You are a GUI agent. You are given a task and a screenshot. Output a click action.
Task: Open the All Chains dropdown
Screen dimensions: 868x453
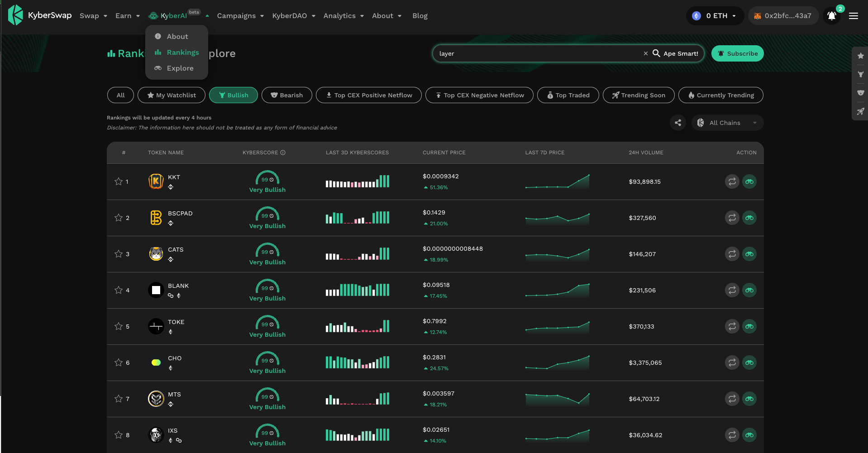(727, 123)
